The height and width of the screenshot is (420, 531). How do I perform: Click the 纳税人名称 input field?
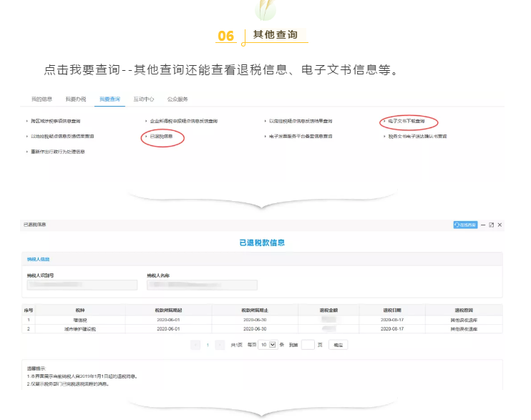tap(203, 285)
